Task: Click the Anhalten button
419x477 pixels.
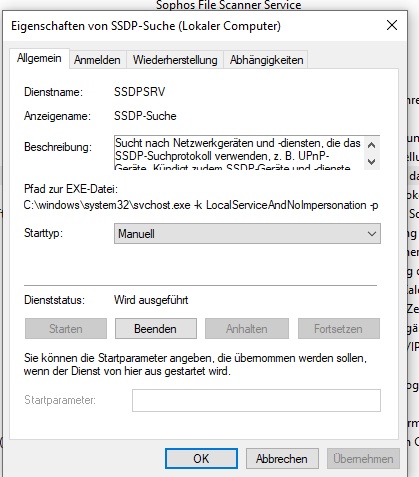Action: (x=247, y=329)
